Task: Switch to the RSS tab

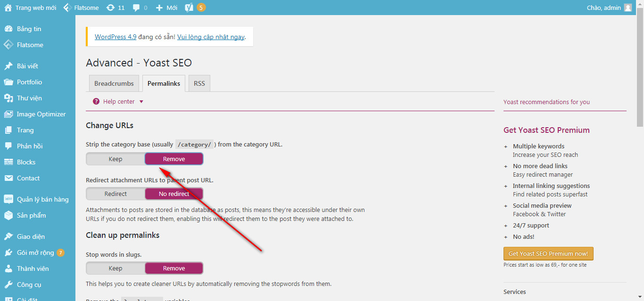Action: pos(199,83)
